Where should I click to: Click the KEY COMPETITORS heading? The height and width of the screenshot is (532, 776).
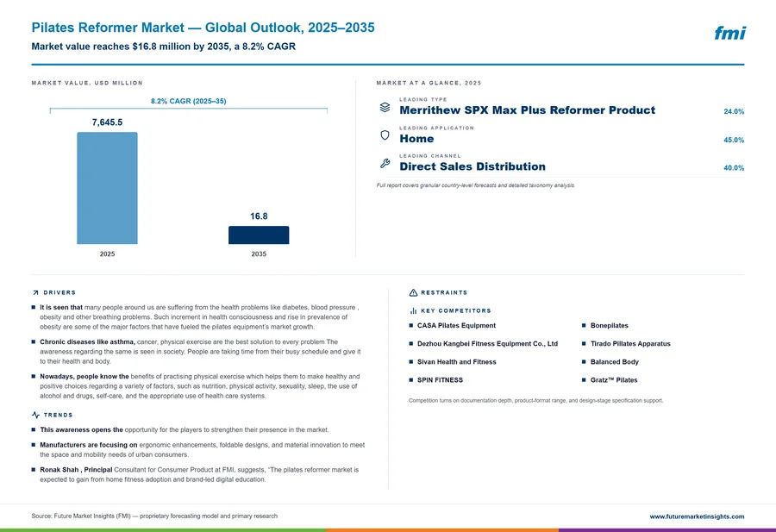tap(456, 310)
